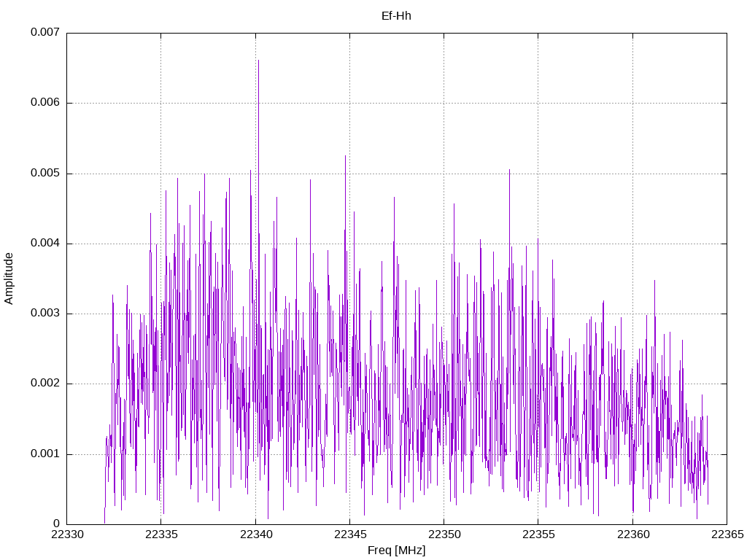Click the x-axis tick label 22365
Screen dimensions: 747x560
727,534
